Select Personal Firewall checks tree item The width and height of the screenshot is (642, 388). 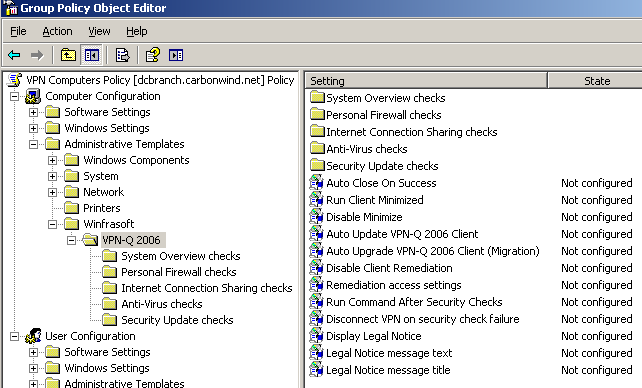point(179,272)
